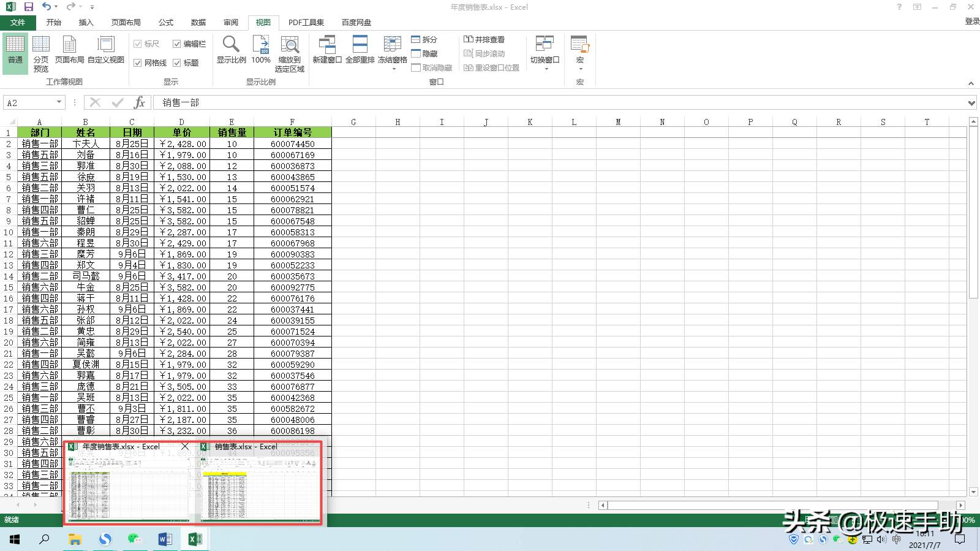Image resolution: width=980 pixels, height=551 pixels.
Task: Select the 订单编号 header cell
Action: click(293, 132)
